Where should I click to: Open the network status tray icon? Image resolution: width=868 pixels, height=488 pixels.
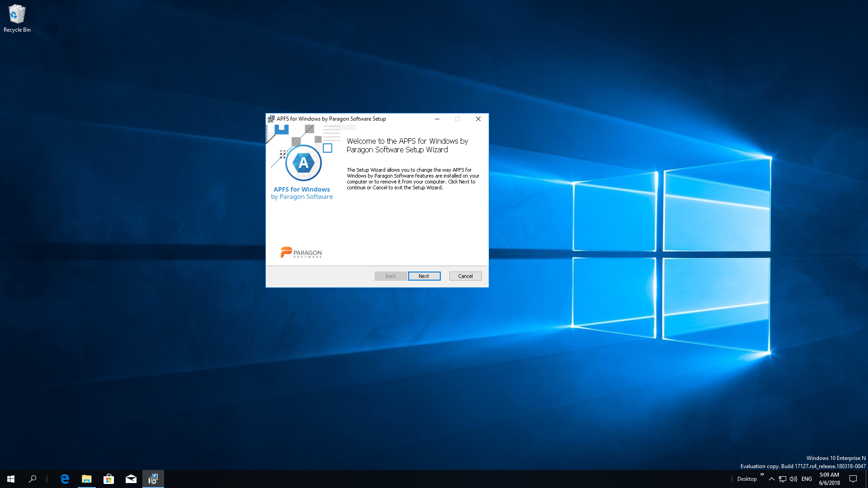pos(782,479)
